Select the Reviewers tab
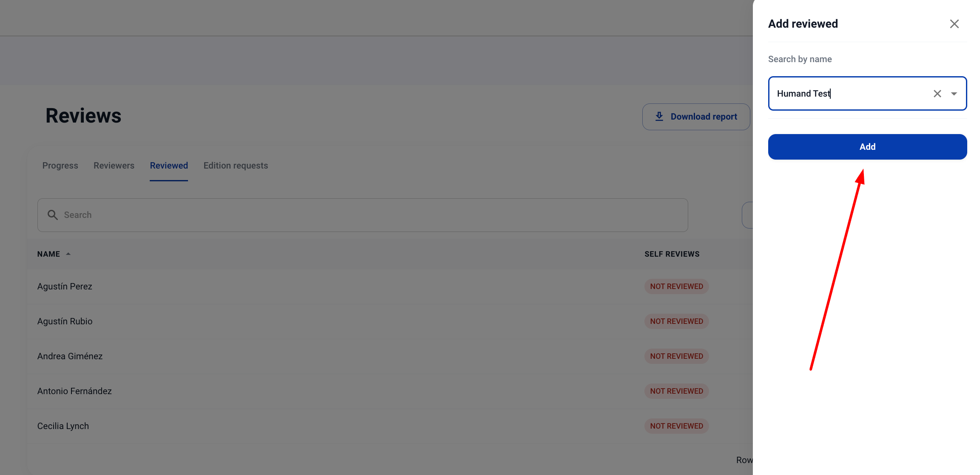The height and width of the screenshot is (475, 980). point(114,166)
